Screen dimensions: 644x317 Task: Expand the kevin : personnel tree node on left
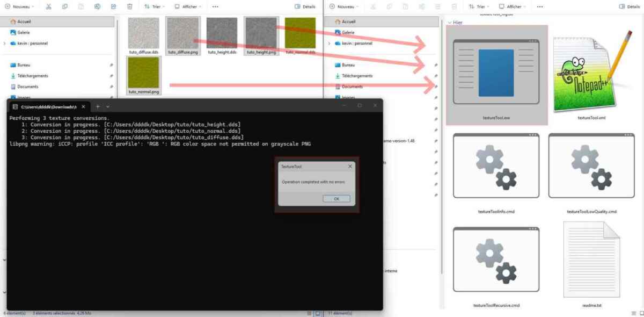click(x=5, y=43)
